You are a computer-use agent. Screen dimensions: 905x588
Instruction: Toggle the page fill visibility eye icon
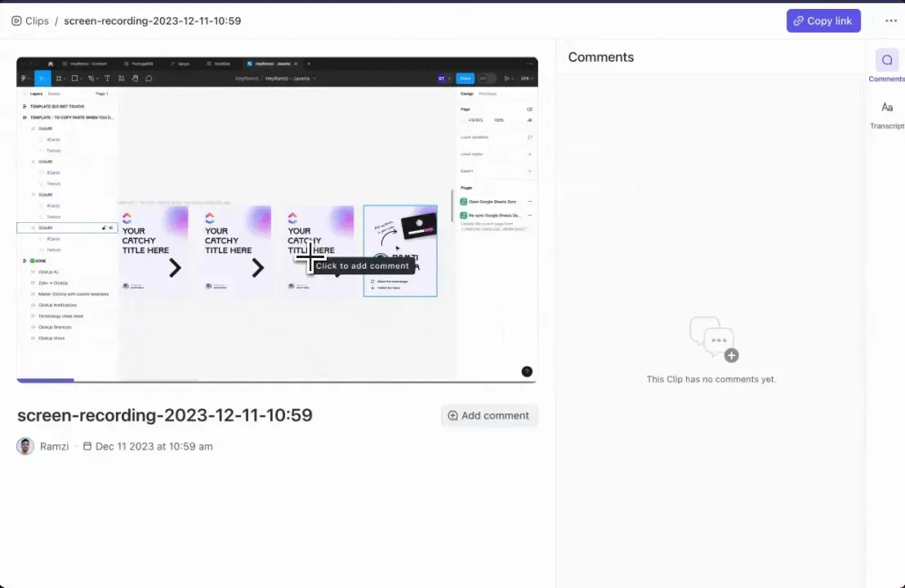tap(529, 120)
